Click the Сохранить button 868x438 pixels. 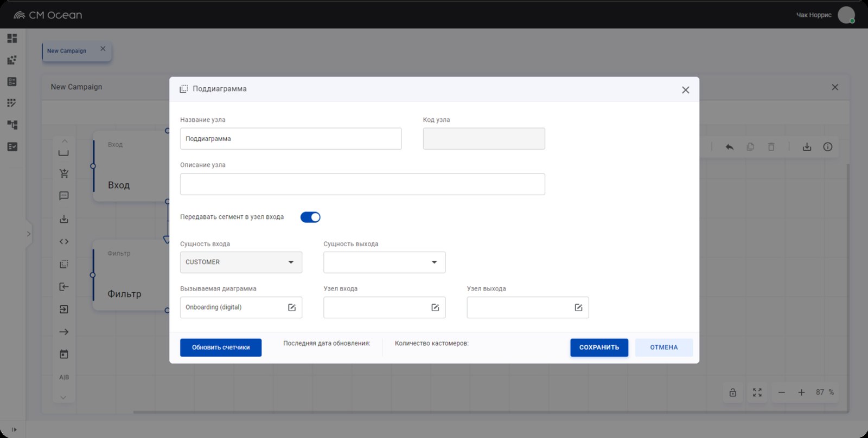(599, 347)
